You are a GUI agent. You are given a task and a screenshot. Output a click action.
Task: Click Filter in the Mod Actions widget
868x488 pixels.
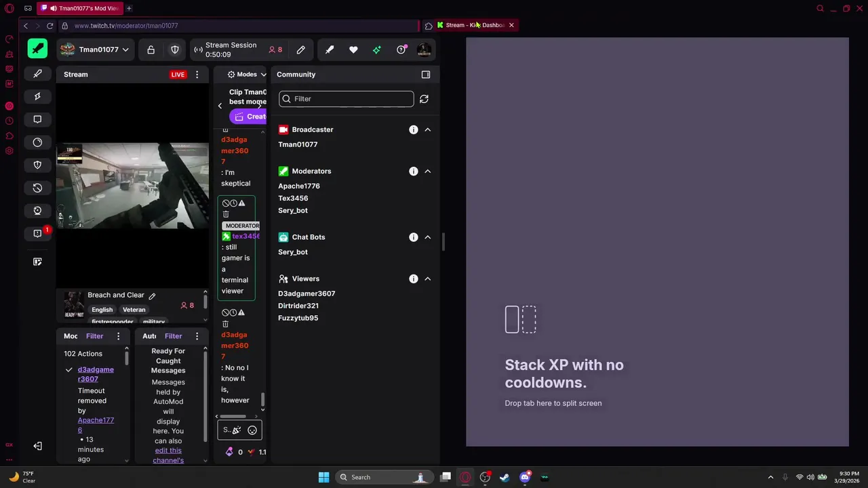pyautogui.click(x=94, y=336)
